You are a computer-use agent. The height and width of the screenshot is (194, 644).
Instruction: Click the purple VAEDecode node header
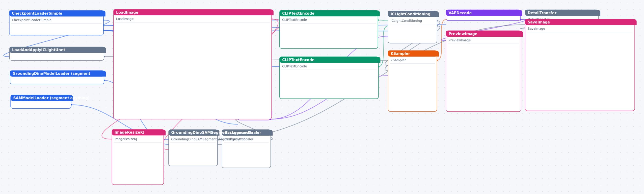pos(484,13)
